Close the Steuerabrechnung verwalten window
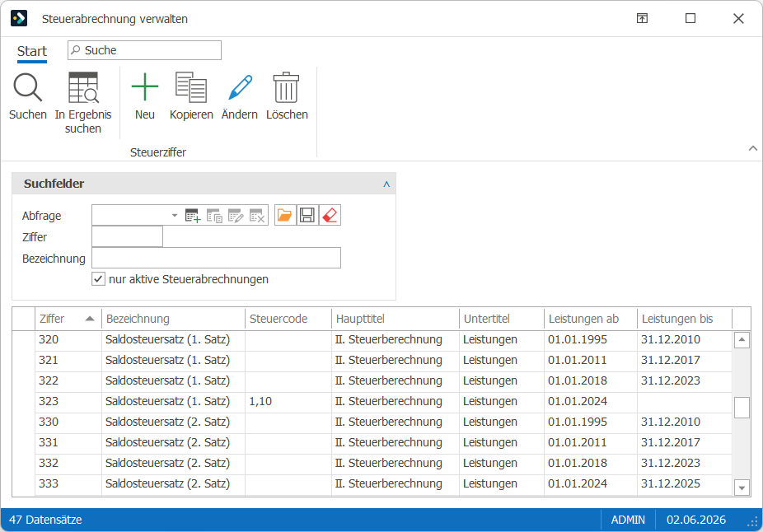The image size is (763, 532). [738, 18]
